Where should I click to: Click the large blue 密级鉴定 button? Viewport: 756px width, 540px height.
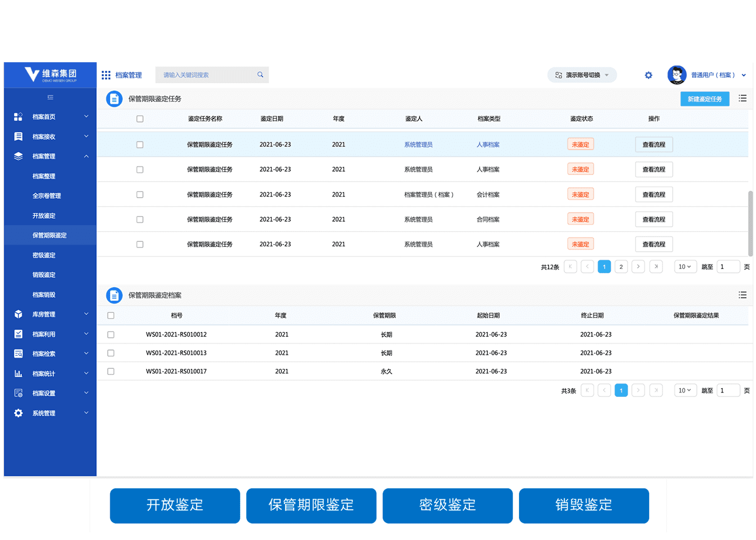tap(448, 505)
